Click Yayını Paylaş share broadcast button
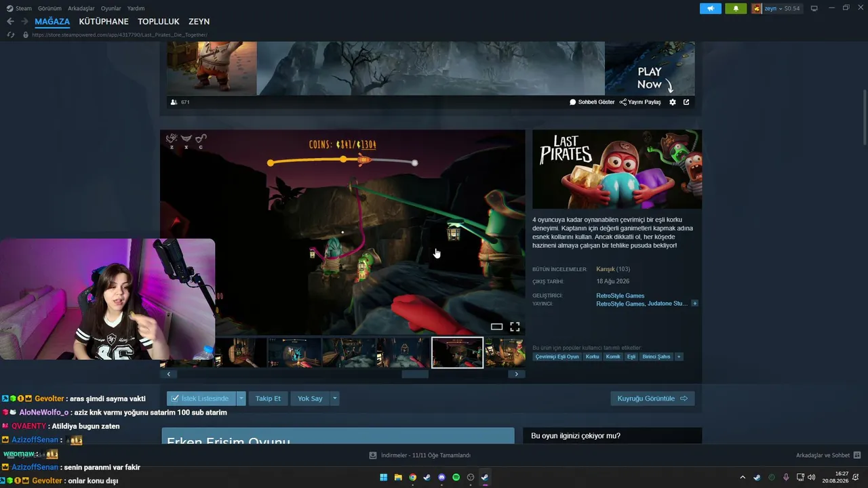The width and height of the screenshot is (868, 488). 640,102
